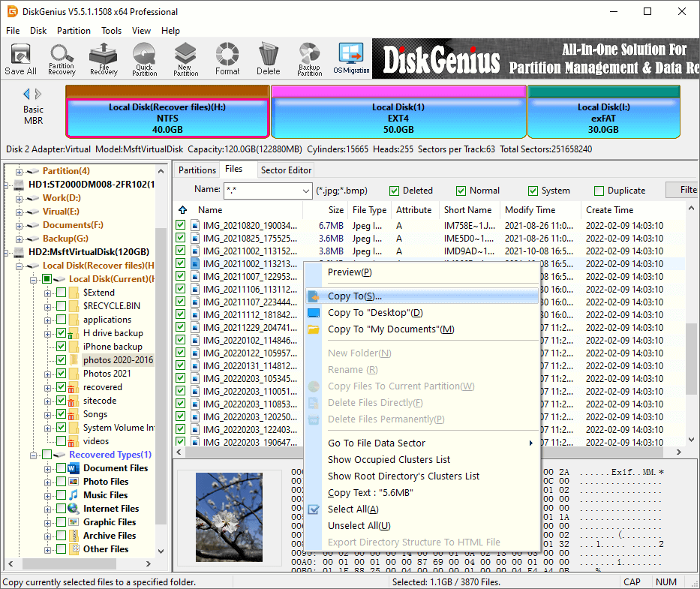Open the Tools menu
Screen dimensions: 700x589
click(111, 30)
